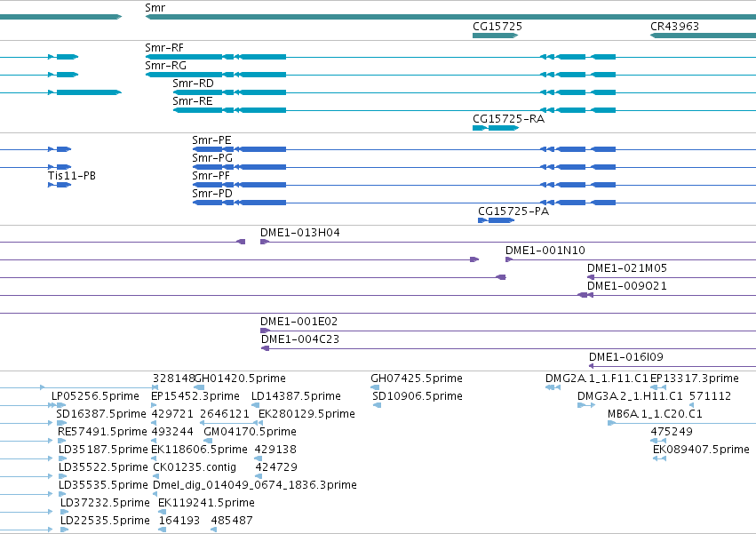Viewport: 756px width, 534px height.
Task: Open the EK089407.5prime EST label
Action: click(701, 450)
